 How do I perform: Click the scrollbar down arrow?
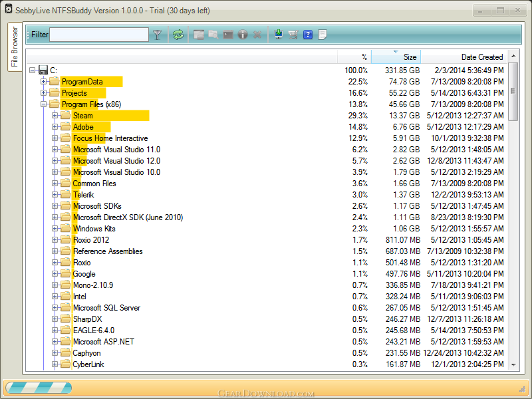[x=513, y=364]
